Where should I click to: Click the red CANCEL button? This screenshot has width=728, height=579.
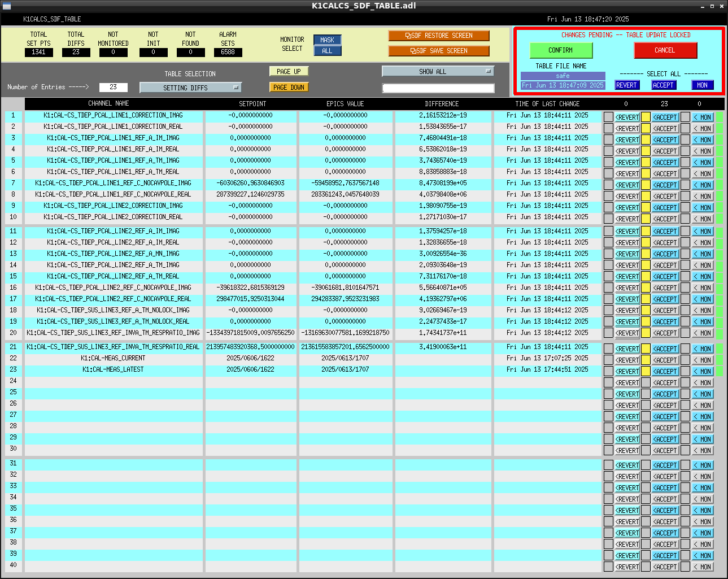pyautogui.click(x=665, y=50)
